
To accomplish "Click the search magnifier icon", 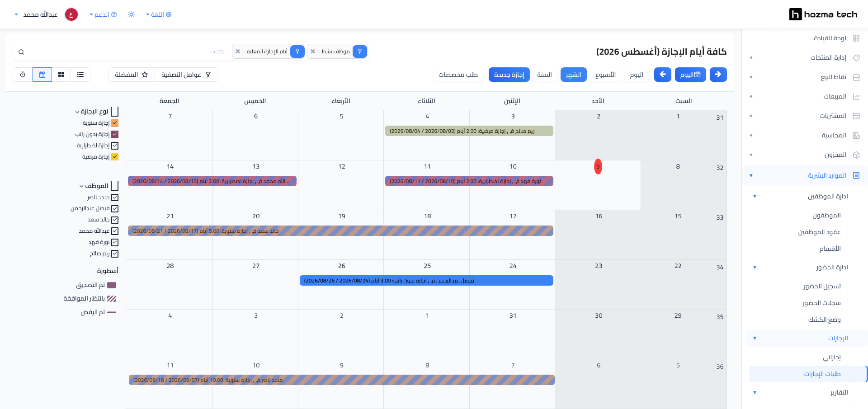I will [21, 52].
